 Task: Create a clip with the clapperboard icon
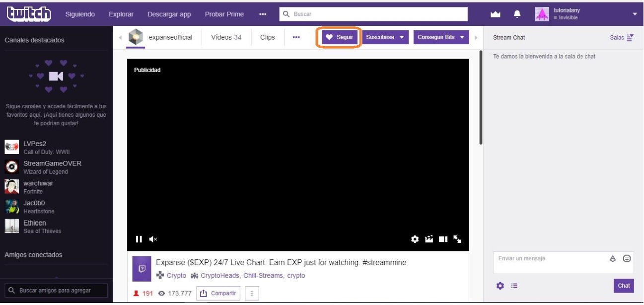429,239
